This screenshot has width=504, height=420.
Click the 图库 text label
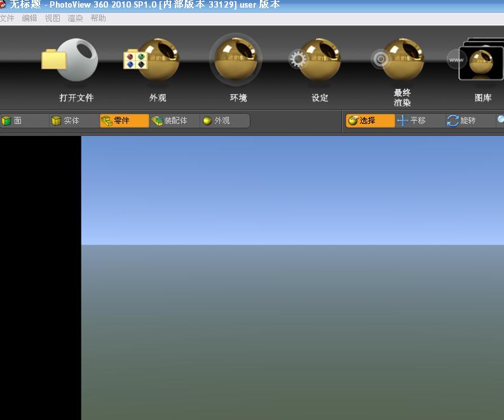(x=483, y=98)
